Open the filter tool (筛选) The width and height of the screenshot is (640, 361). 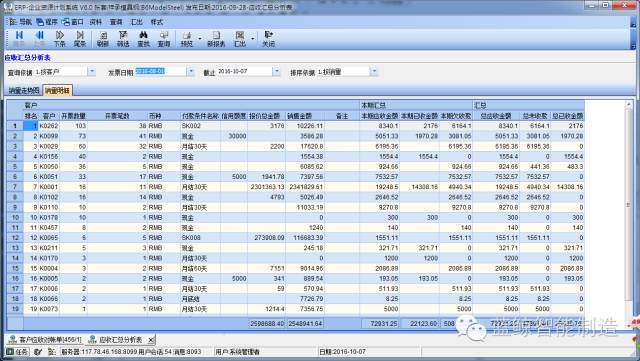[123, 39]
